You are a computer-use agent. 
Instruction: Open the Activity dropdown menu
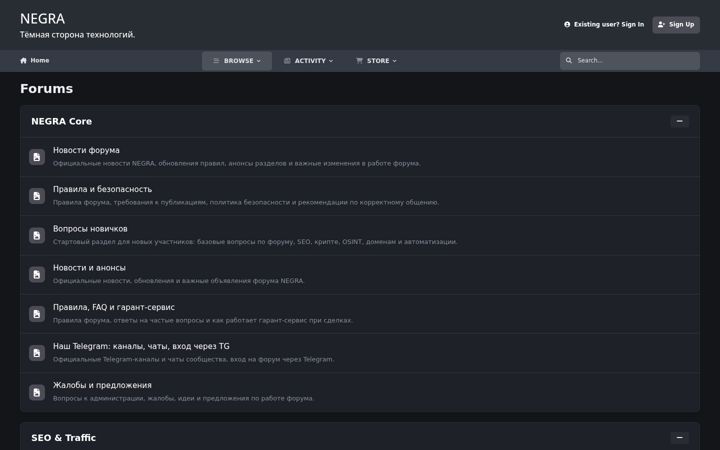click(309, 61)
